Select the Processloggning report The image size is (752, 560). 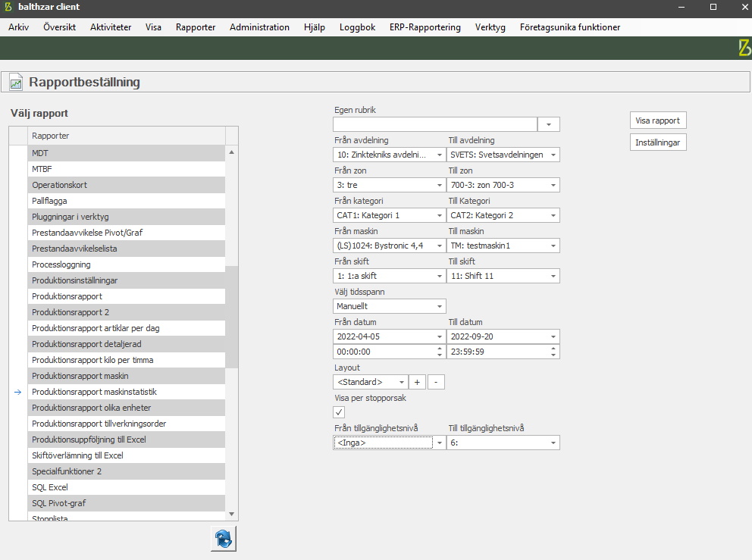[x=127, y=264]
